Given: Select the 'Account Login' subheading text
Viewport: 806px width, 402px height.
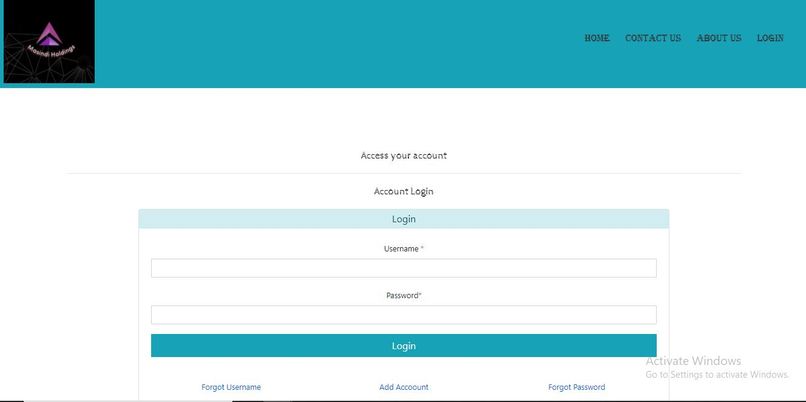Looking at the screenshot, I should [404, 191].
